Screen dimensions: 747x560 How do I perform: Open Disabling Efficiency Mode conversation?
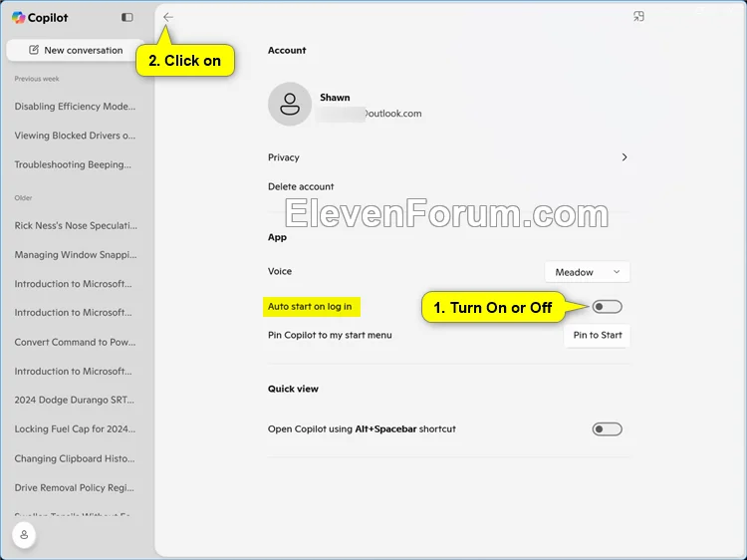[x=75, y=107]
